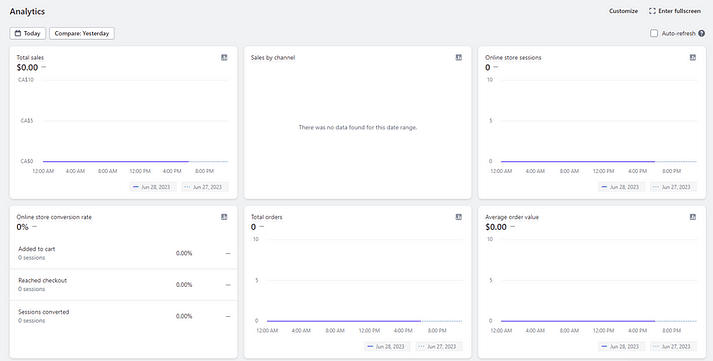
Task: Click the $0.00 value under Average order value
Action: 496,227
